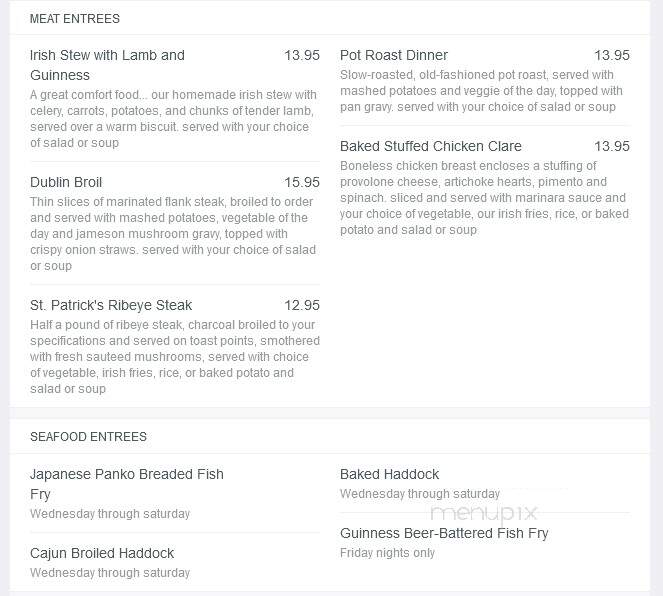Select St. Patrick's Ribeye Steak
This screenshot has height=596, width=663.
pyautogui.click(x=111, y=305)
